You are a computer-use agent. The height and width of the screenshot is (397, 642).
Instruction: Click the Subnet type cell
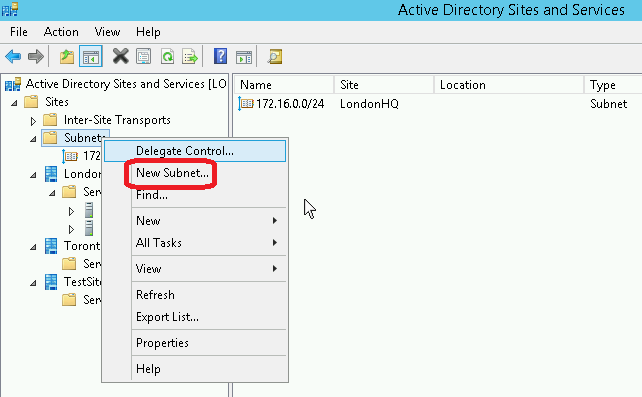coord(608,104)
